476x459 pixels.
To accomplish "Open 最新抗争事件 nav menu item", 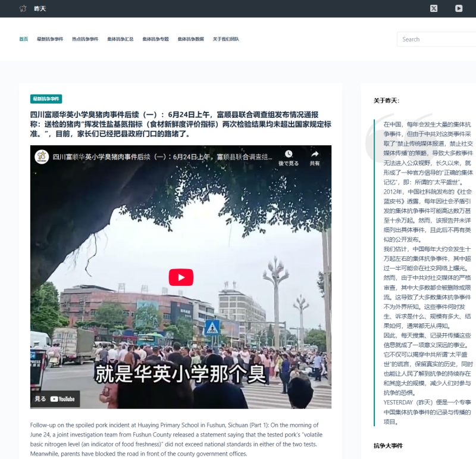I will pos(50,39).
